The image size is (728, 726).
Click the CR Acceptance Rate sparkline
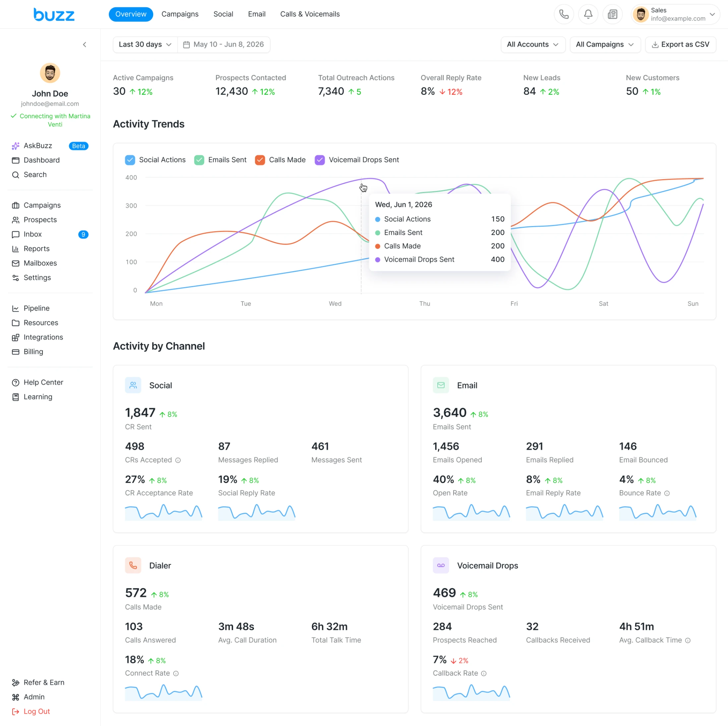click(x=163, y=512)
